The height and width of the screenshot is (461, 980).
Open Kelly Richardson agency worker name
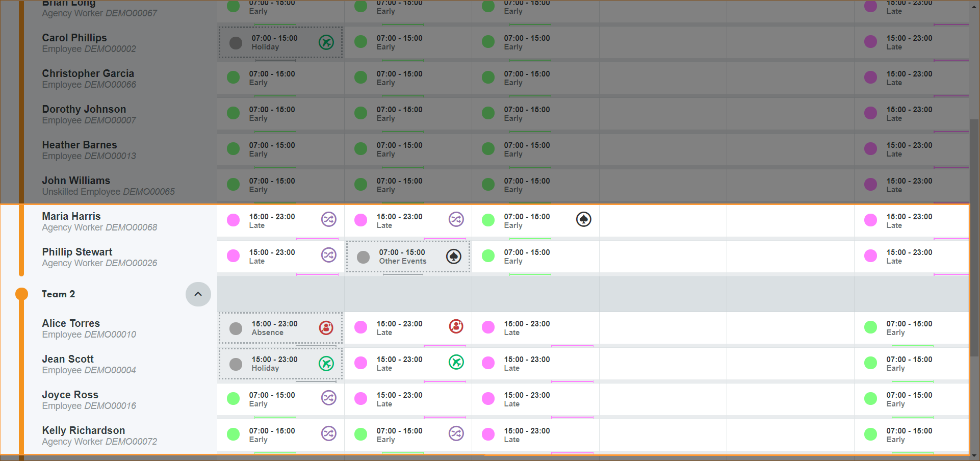click(83, 430)
